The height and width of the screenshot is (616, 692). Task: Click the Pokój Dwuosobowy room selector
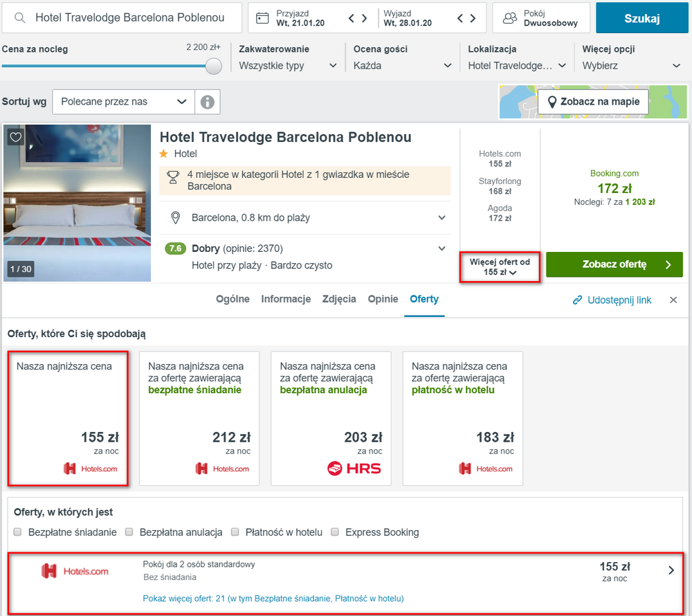pos(541,18)
